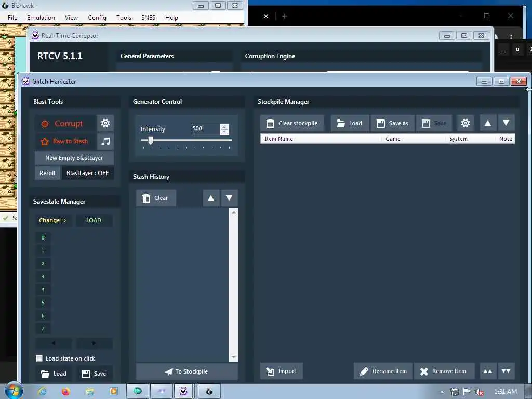Click inside the Intensity value field
Viewport: 532px width, 399px height.
pyautogui.click(x=206, y=129)
